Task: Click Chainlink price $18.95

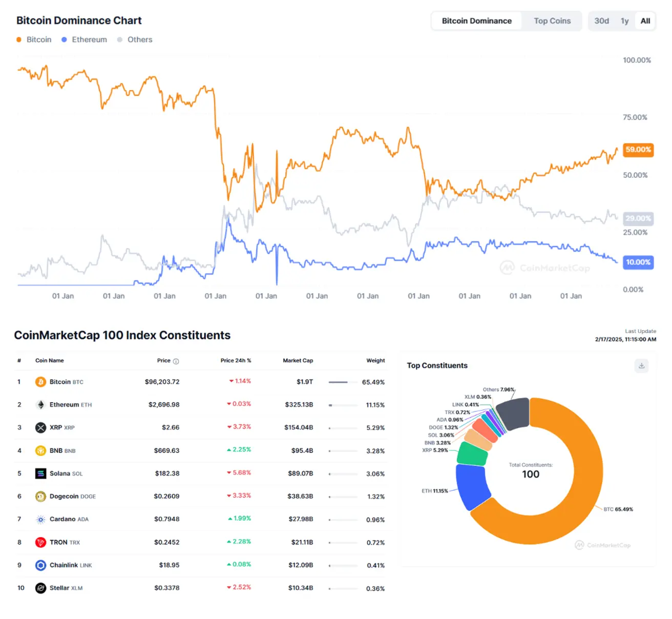Action: [x=169, y=565]
